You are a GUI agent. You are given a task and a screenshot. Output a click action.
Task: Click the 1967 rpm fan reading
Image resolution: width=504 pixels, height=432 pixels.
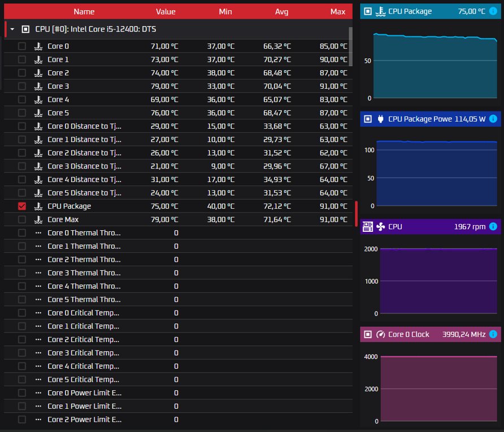pos(470,227)
